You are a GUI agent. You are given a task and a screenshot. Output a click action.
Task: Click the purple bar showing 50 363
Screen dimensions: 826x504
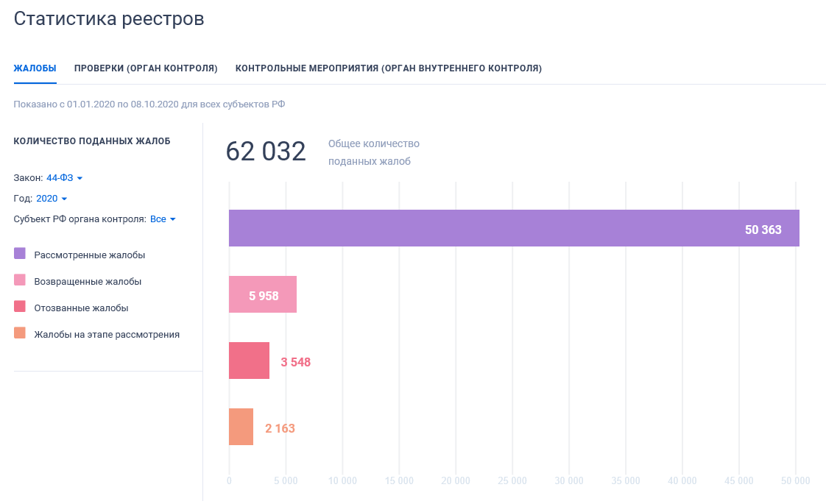514,228
